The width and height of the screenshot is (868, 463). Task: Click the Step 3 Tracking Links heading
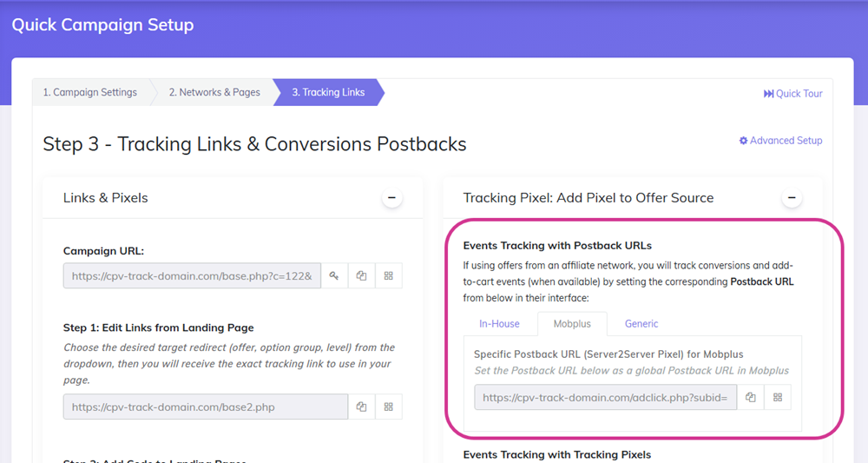[254, 144]
